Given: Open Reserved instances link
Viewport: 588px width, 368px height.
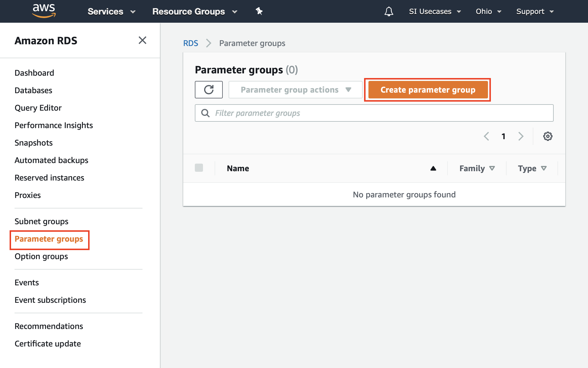Looking at the screenshot, I should pos(49,178).
